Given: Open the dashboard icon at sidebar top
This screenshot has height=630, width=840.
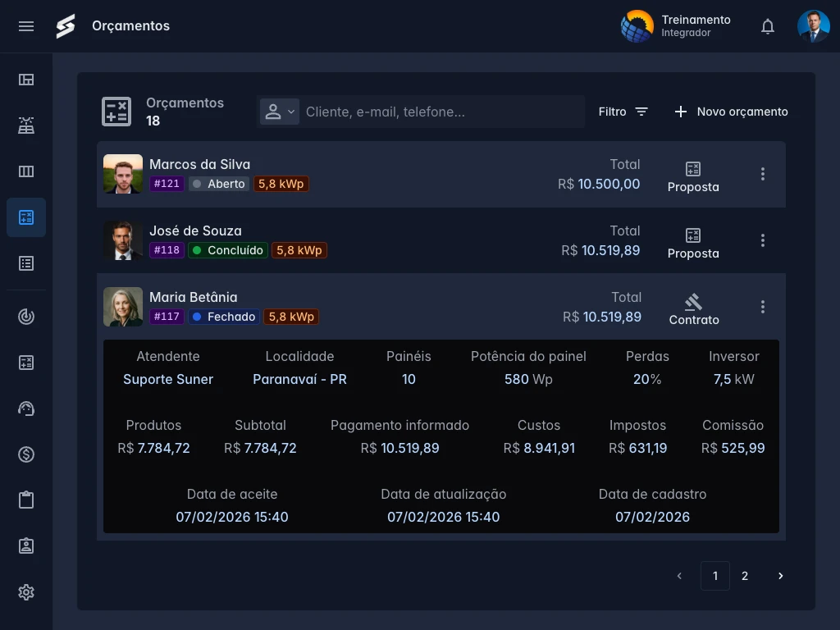Looking at the screenshot, I should (26, 80).
